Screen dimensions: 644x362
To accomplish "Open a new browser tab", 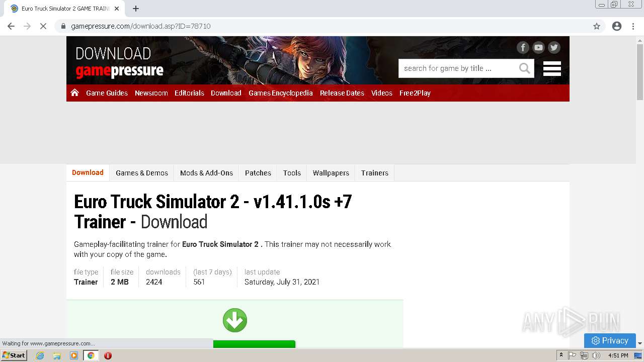I will (136, 9).
